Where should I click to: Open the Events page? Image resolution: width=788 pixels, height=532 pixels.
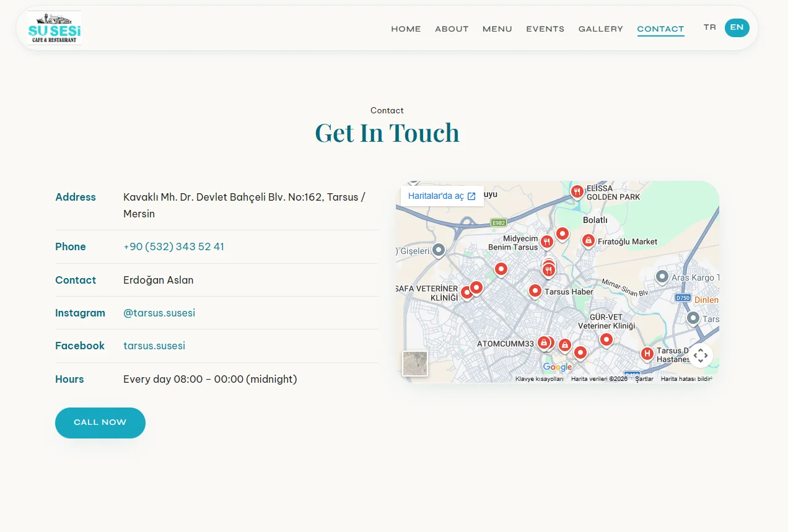click(x=545, y=29)
